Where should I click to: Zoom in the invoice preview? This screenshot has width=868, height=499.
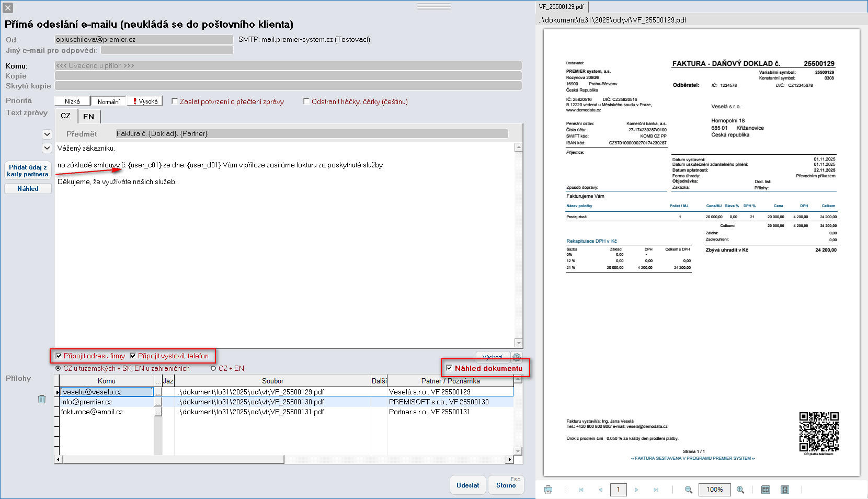(x=740, y=490)
